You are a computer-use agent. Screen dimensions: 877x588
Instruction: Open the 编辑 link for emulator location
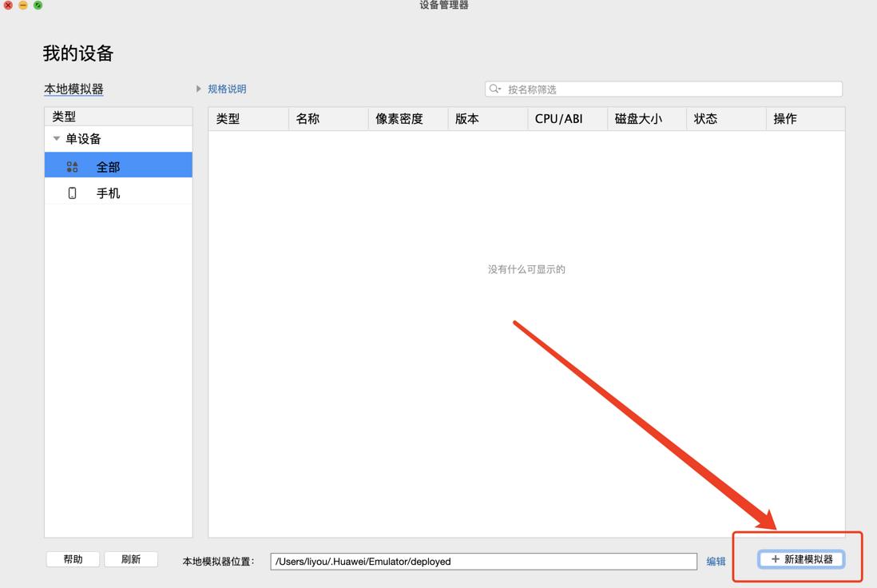click(x=716, y=561)
